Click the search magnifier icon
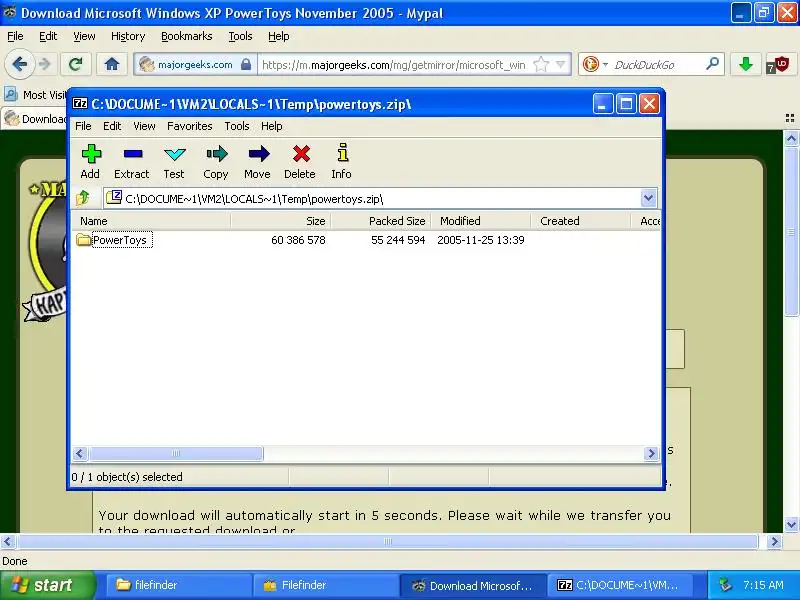The height and width of the screenshot is (600, 800). [712, 64]
